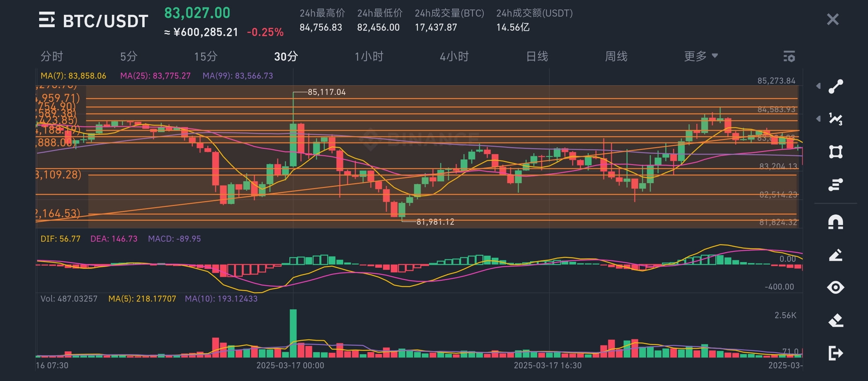The width and height of the screenshot is (868, 381).
Task: Tap the BTC/USDT pair title
Action: pyautogui.click(x=105, y=21)
